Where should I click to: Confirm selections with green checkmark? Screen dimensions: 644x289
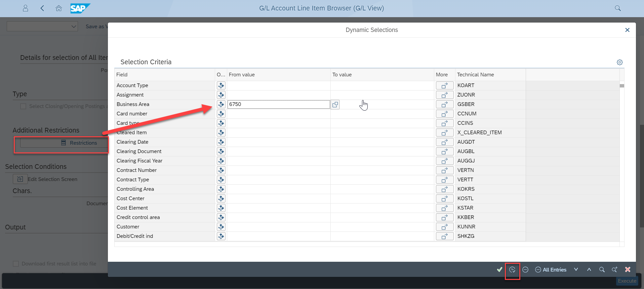coord(499,269)
